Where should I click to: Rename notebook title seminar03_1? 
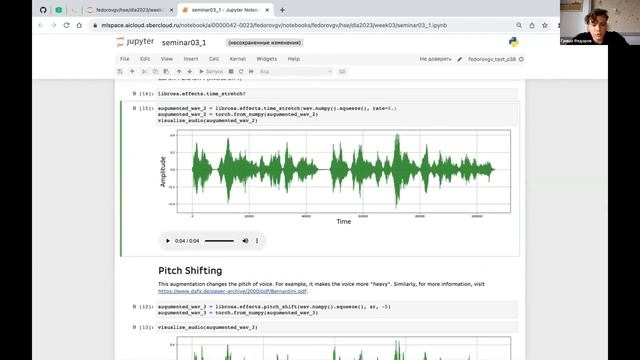(x=184, y=42)
